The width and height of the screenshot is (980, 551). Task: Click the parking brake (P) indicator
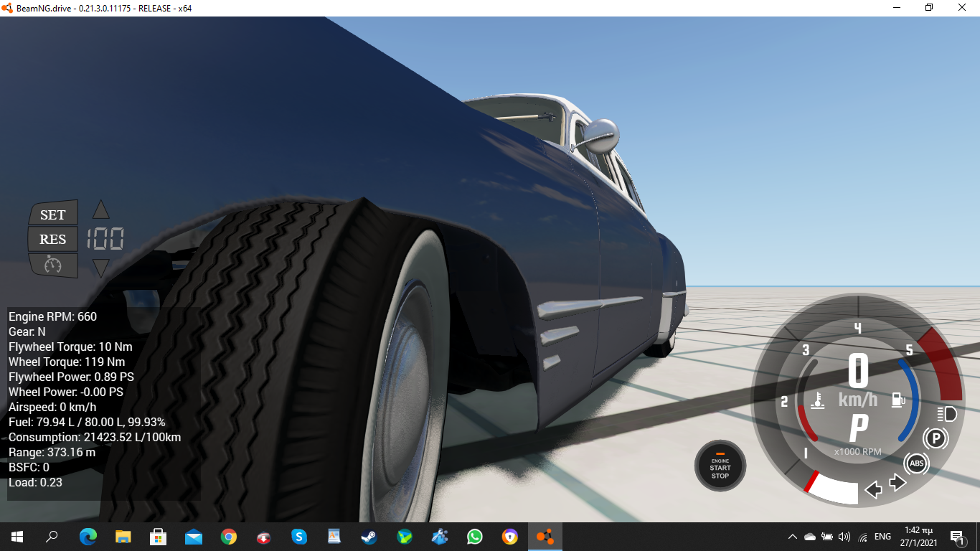[x=936, y=438]
